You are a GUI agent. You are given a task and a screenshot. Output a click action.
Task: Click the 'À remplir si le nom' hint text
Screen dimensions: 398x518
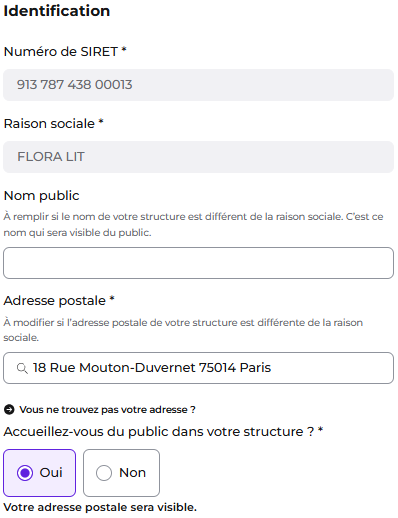tap(193, 224)
